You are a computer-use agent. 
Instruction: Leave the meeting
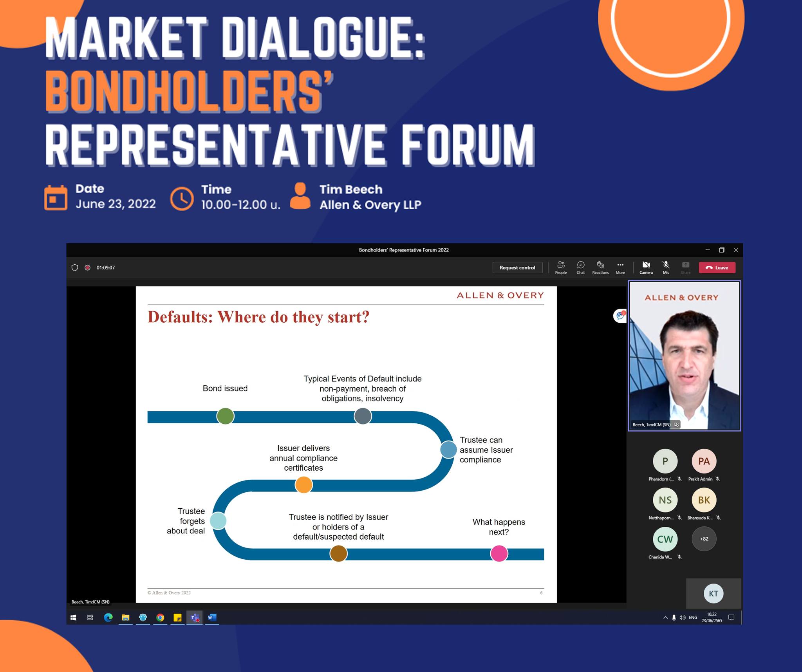[x=717, y=267]
